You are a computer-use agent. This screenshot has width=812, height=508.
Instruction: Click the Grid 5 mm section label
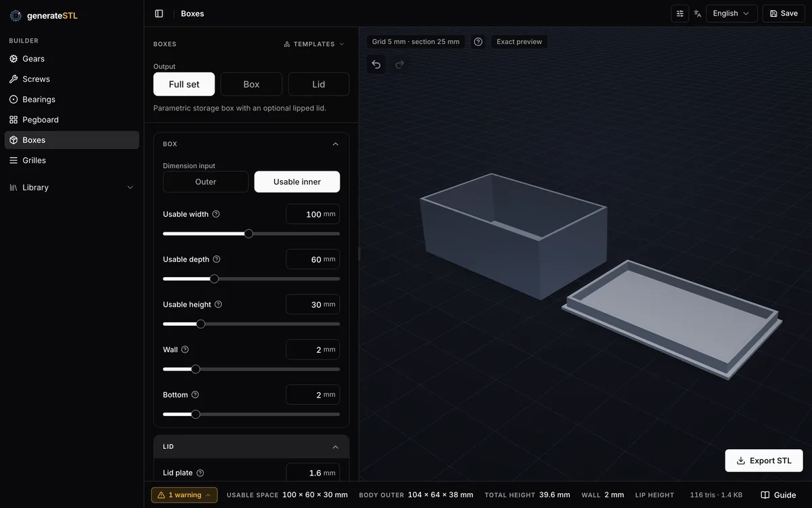click(x=415, y=42)
